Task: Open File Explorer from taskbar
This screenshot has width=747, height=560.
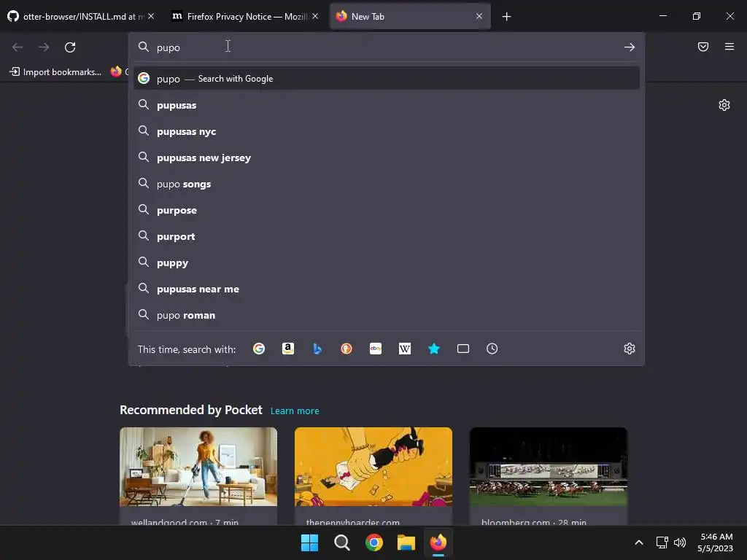Action: click(x=406, y=542)
